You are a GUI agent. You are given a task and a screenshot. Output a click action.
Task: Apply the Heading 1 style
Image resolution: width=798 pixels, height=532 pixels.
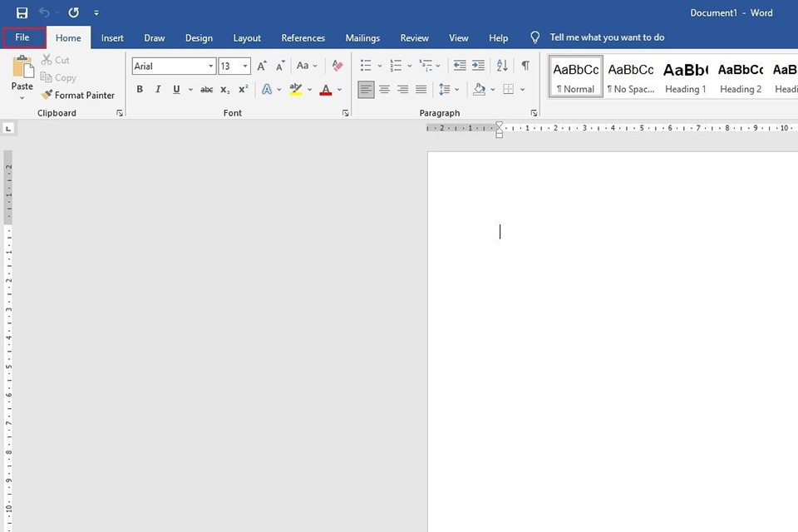point(685,77)
